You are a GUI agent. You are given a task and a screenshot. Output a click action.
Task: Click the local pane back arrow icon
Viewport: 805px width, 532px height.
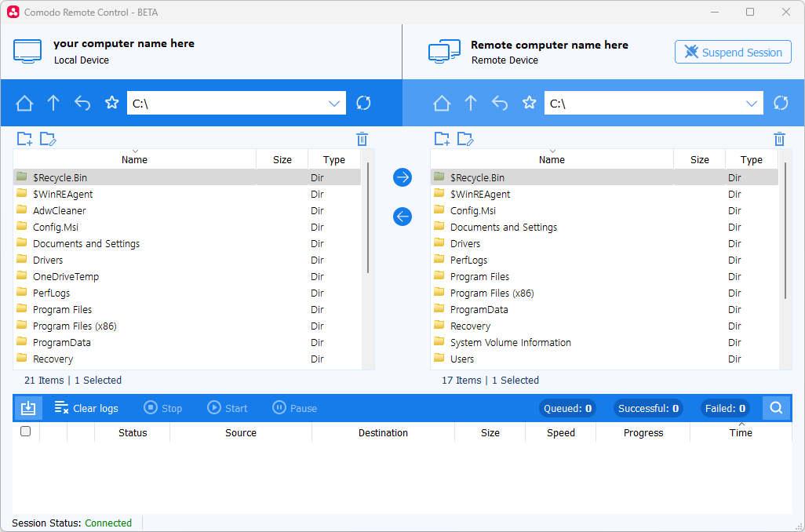[82, 103]
